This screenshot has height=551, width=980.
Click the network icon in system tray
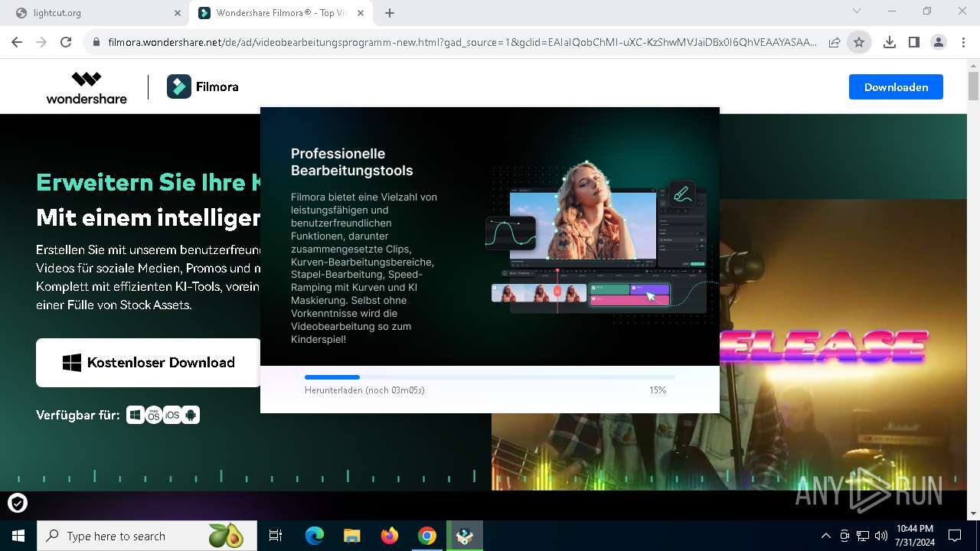[863, 536]
